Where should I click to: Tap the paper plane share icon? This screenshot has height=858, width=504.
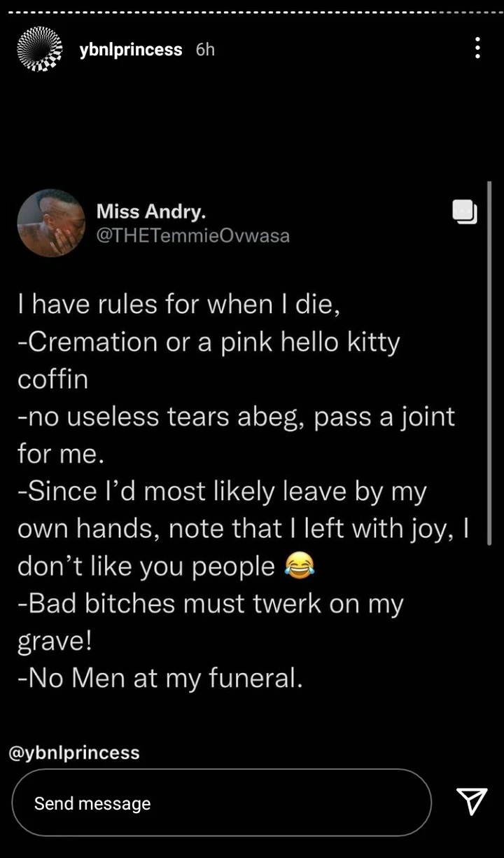(x=471, y=802)
